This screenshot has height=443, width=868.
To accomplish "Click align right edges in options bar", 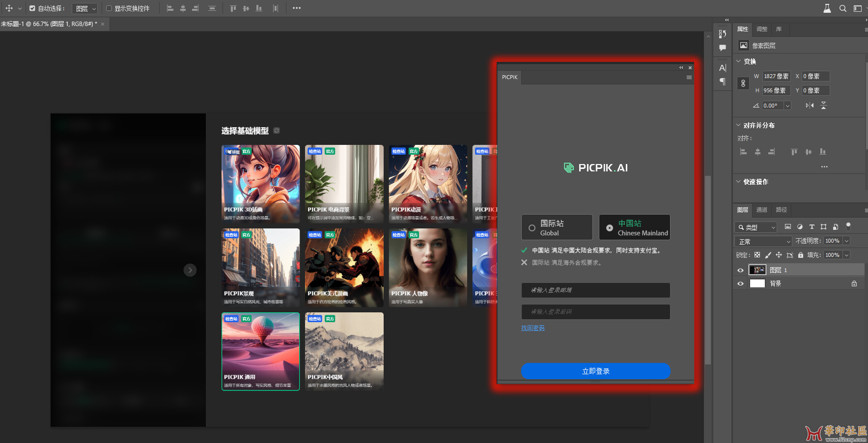I will pyautogui.click(x=195, y=8).
